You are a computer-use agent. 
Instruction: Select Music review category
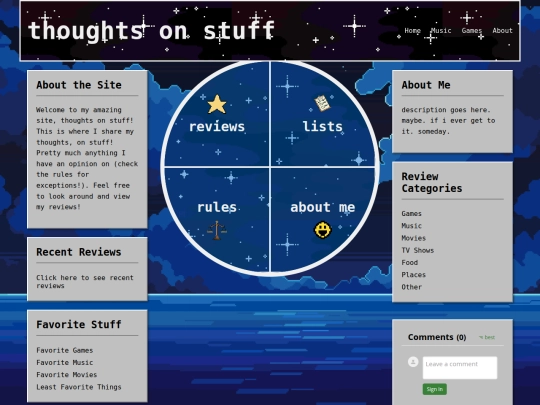tap(412, 226)
